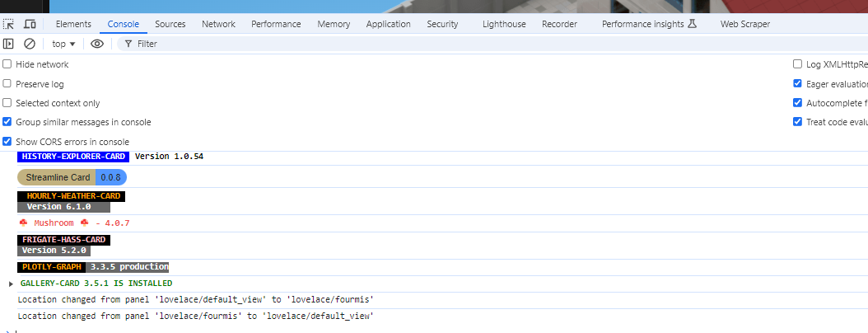Click log line changing to 'lovelace/fourmis'
The width and height of the screenshot is (868, 333).
click(196, 300)
